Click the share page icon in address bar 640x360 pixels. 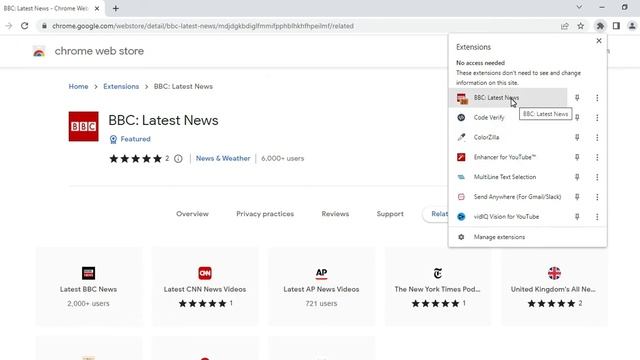564,26
